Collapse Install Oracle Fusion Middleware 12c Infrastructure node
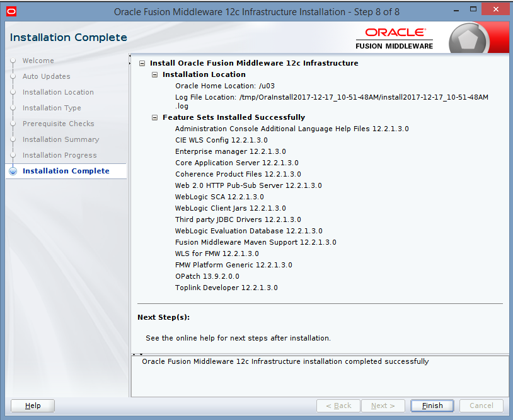This screenshot has height=420, width=513. coord(142,63)
